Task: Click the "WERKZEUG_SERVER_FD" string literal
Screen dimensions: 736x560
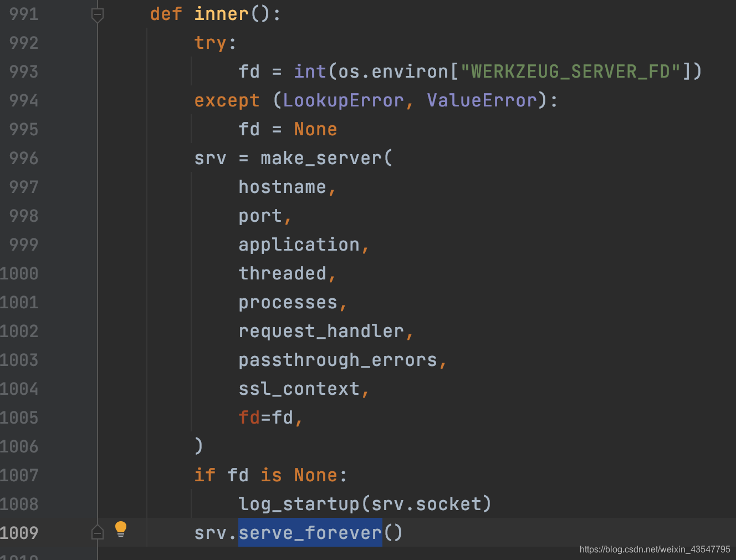Action: click(x=570, y=72)
